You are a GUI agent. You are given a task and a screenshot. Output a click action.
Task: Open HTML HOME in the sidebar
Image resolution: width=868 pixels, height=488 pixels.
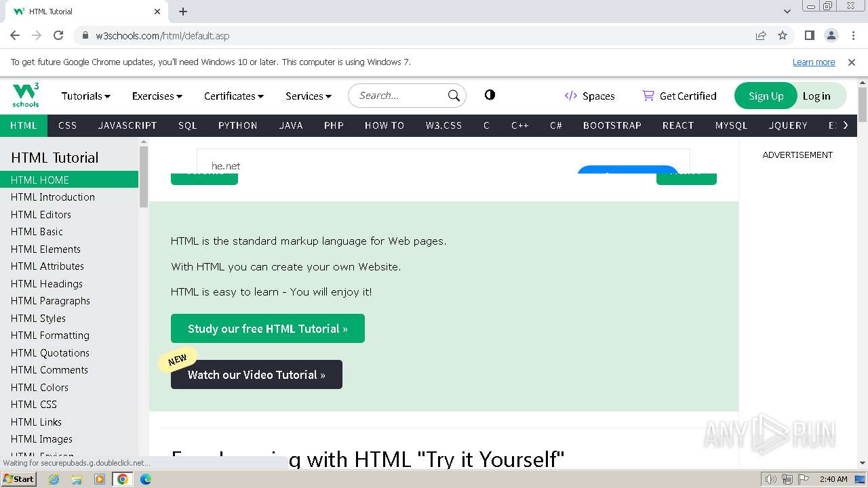coord(69,180)
